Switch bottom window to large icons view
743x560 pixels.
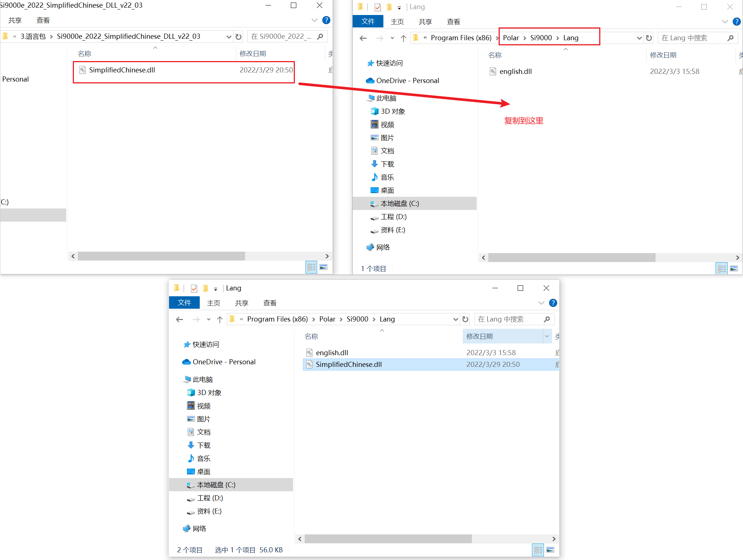(x=550, y=550)
